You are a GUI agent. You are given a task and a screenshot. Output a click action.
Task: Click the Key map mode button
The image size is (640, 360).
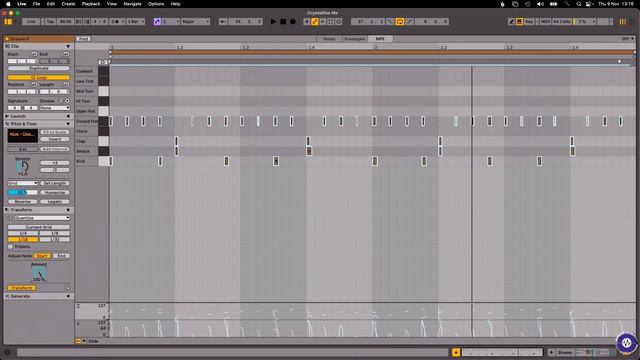(529, 22)
